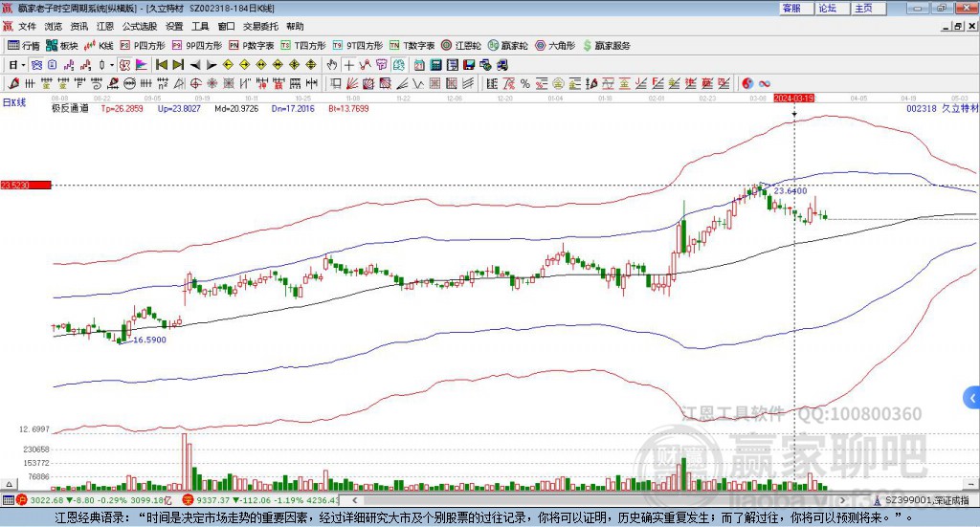Toggle the crosshair cursor tool

point(348,65)
